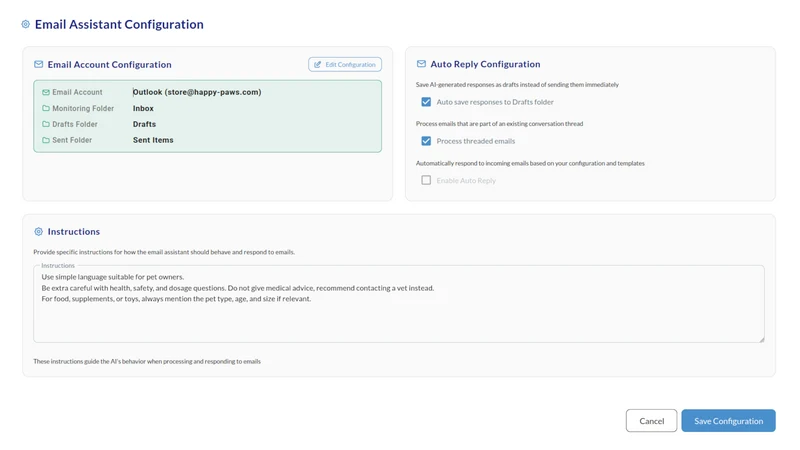The height and width of the screenshot is (450, 800).
Task: Click the Sent Folder label
Action: point(72,140)
